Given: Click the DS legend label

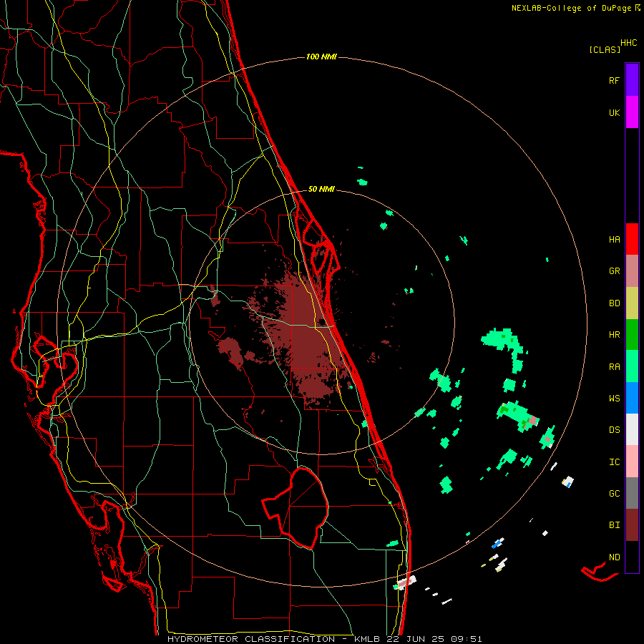Looking at the screenshot, I should (x=614, y=430).
